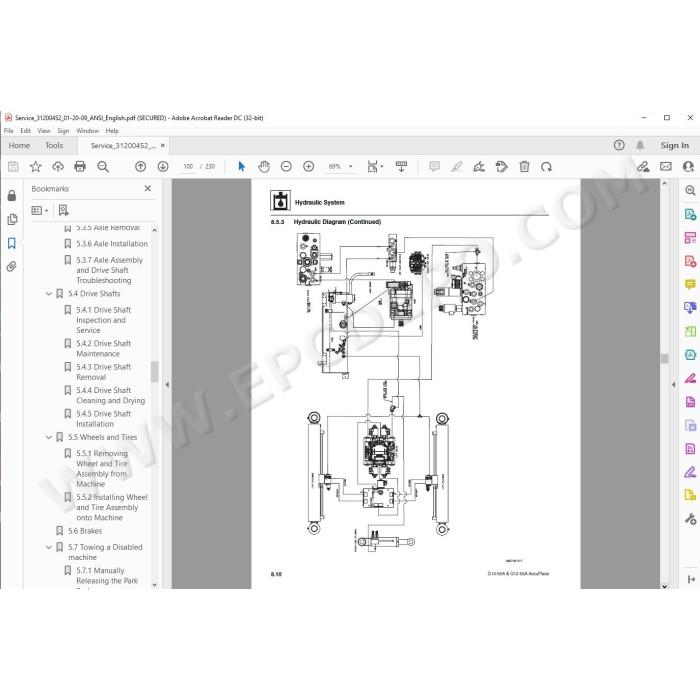Collapse the 5.4 Drive Shafts bookmark
The width and height of the screenshot is (700, 700).
pyautogui.click(x=49, y=294)
